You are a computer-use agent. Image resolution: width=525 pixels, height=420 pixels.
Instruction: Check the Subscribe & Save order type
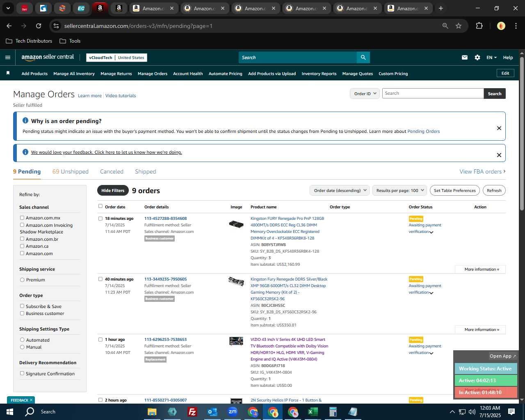point(22,306)
